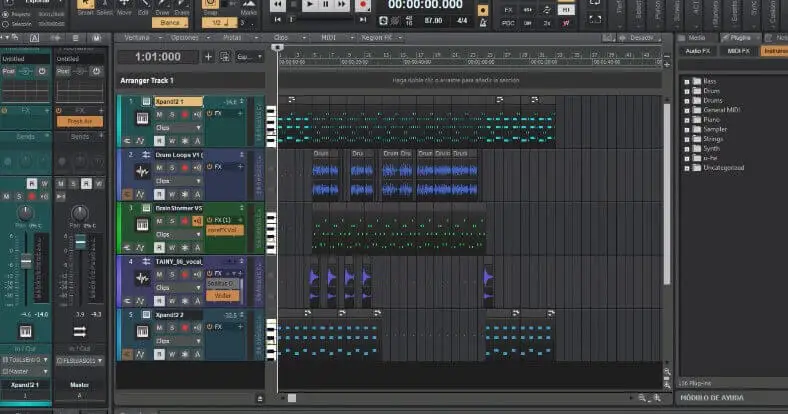Toggle input echo on Brain Stormer track

[x=198, y=221]
